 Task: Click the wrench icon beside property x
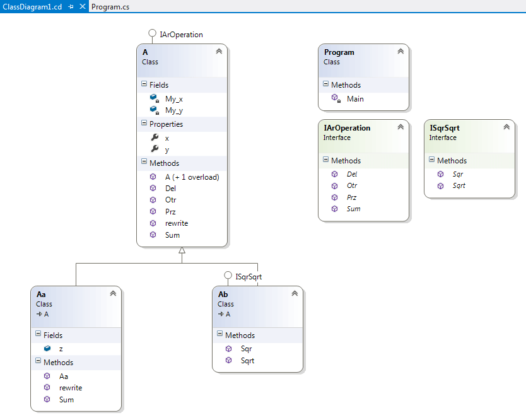pyautogui.click(x=155, y=137)
